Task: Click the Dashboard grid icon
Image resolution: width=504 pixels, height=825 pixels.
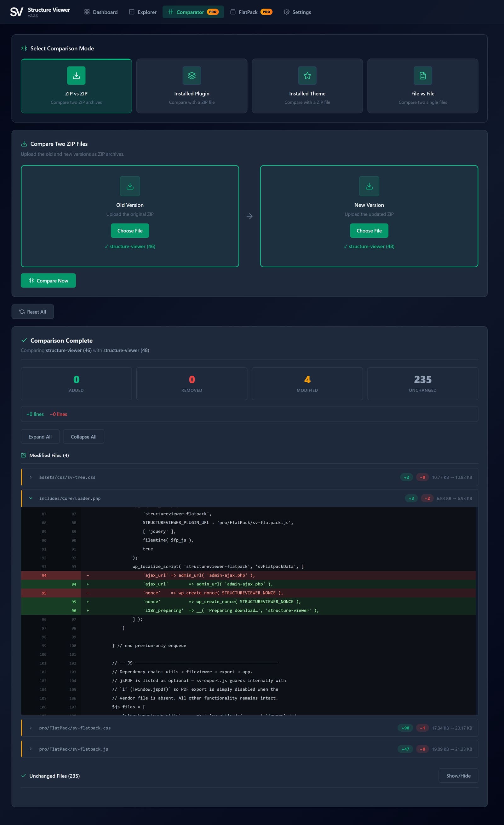Action: [x=87, y=12]
